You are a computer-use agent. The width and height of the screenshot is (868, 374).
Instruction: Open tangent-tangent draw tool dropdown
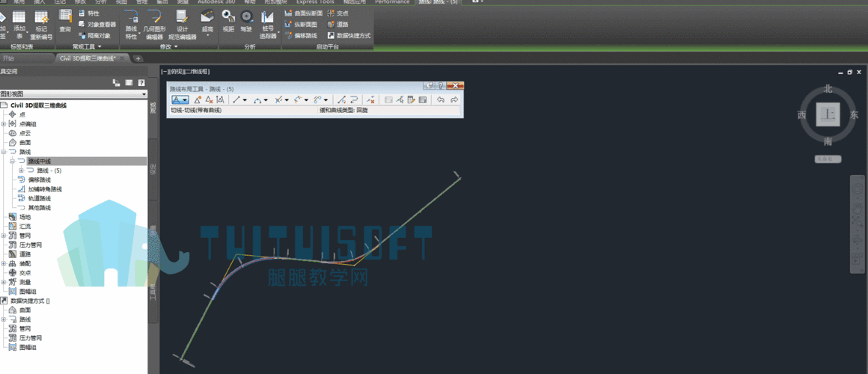(x=185, y=99)
